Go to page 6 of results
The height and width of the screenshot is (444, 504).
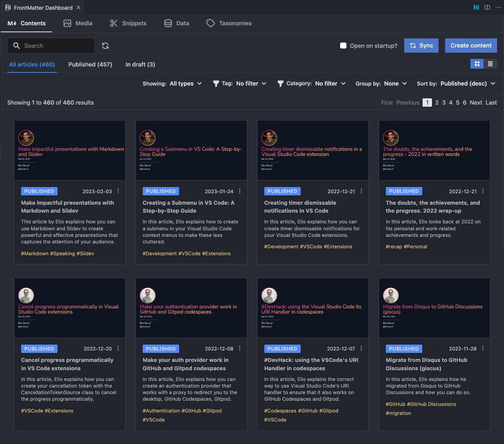465,103
